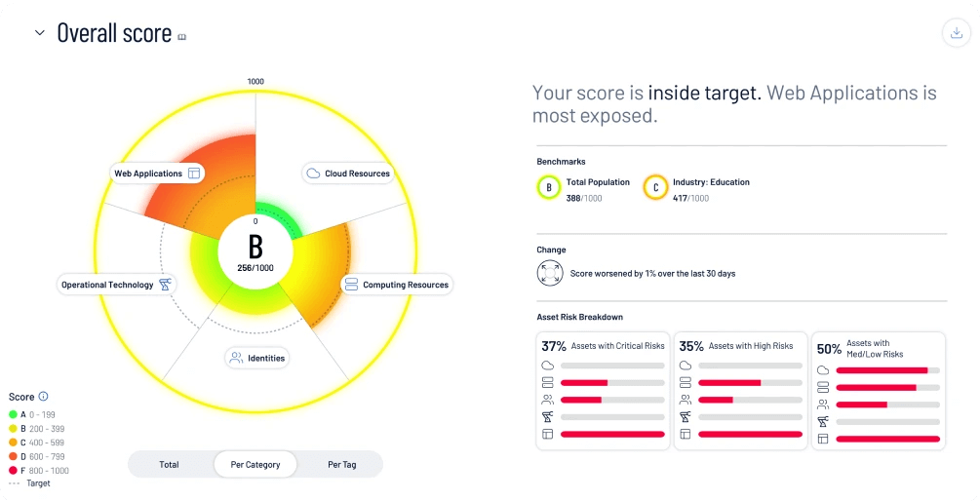The height and width of the screenshot is (501, 980).
Task: Click the 388/1000 Total Population score
Action: pyautogui.click(x=584, y=198)
